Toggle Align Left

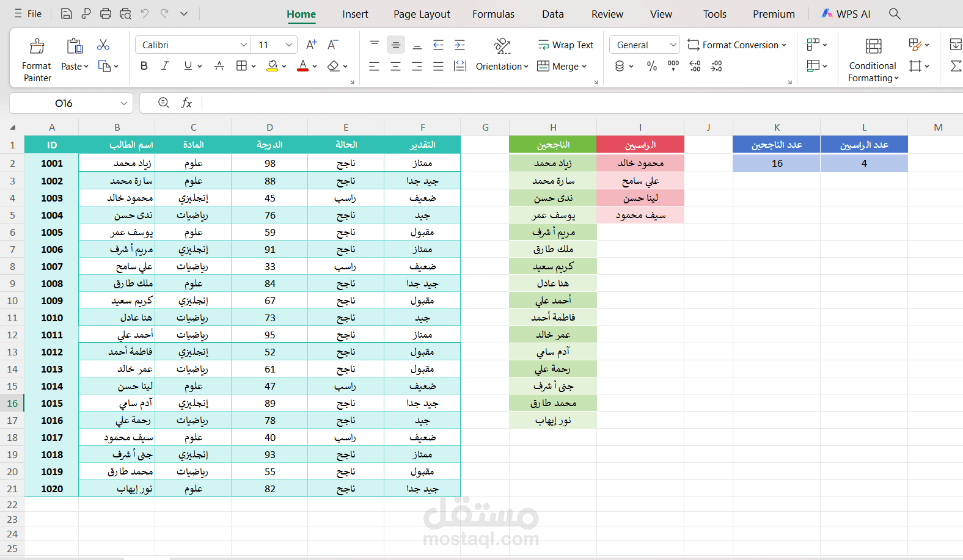pyautogui.click(x=374, y=66)
